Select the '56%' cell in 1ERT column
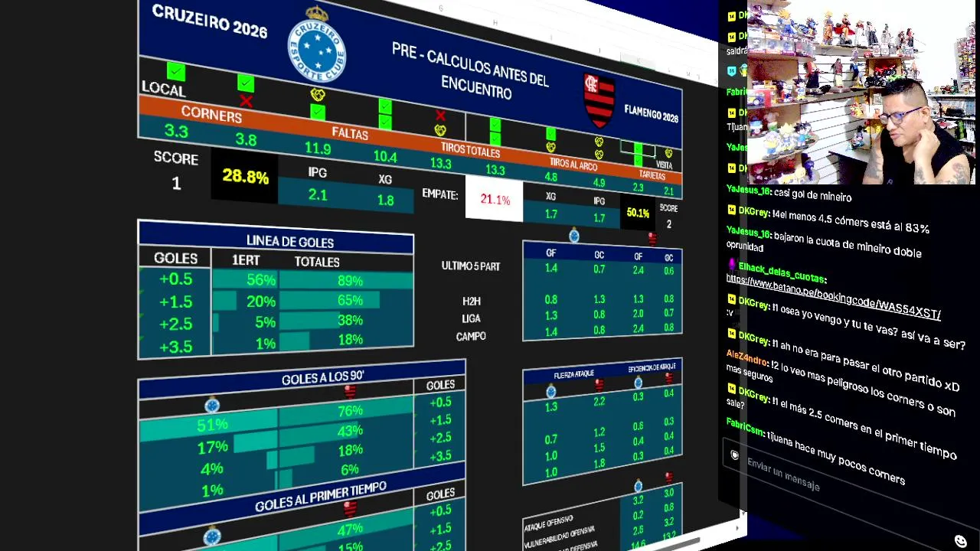Image resolution: width=980 pixels, height=551 pixels. click(x=246, y=280)
